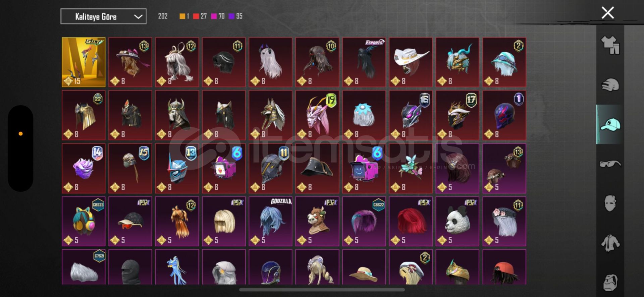Select the white Esports cowboy hat item

click(x=411, y=62)
